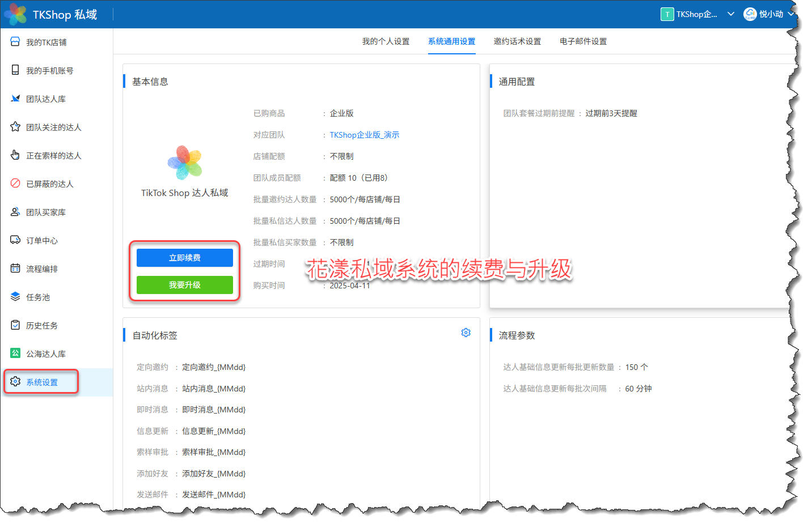Image resolution: width=812 pixels, height=528 pixels.
Task: Expand the 悦小动 user menu arrow
Action: (790, 14)
